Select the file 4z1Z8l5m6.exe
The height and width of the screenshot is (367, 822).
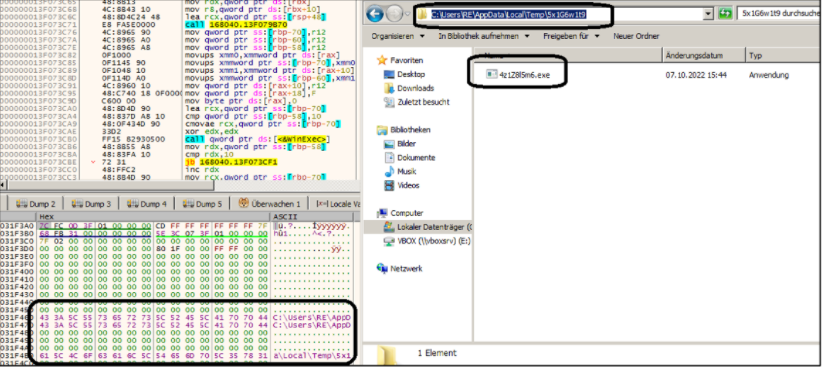click(x=518, y=75)
